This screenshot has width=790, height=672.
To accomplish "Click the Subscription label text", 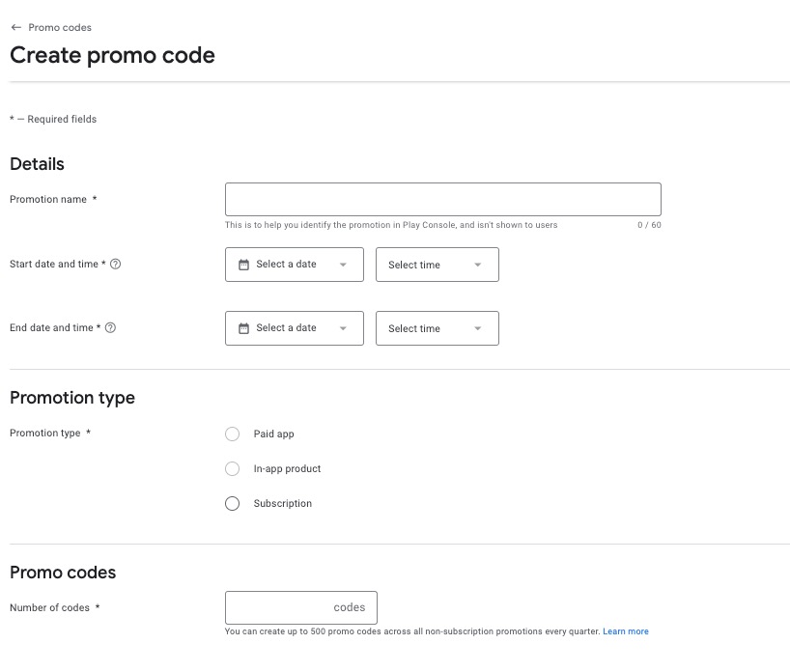I will point(283,503).
